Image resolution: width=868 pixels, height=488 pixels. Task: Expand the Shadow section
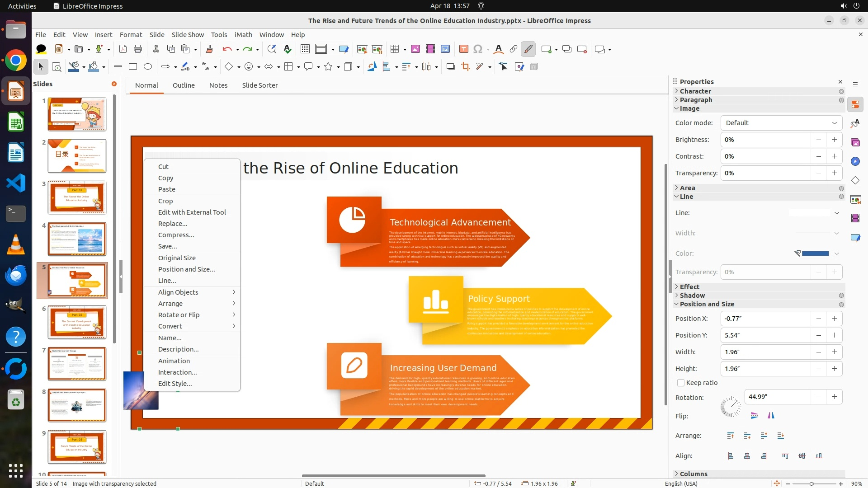692,296
